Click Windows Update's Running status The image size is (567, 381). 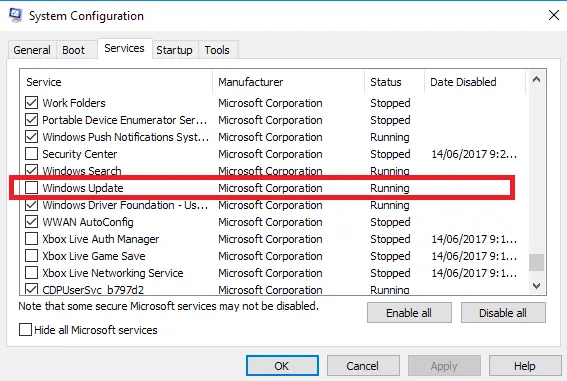390,188
